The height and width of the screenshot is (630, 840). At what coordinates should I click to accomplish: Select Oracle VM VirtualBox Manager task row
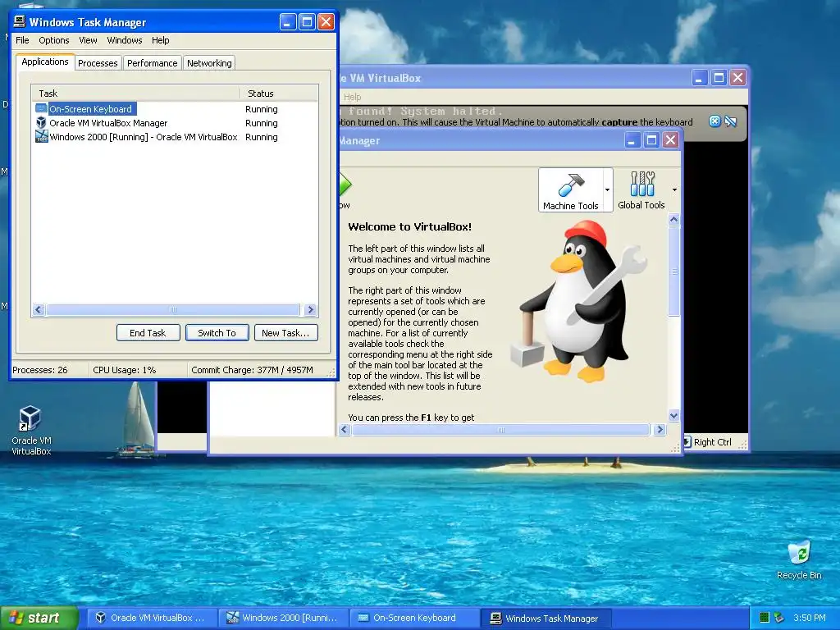(175, 123)
